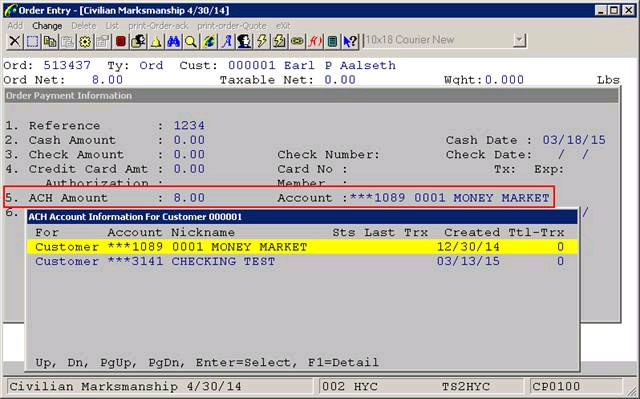Click the ACH Amount value 8.00

click(x=189, y=197)
